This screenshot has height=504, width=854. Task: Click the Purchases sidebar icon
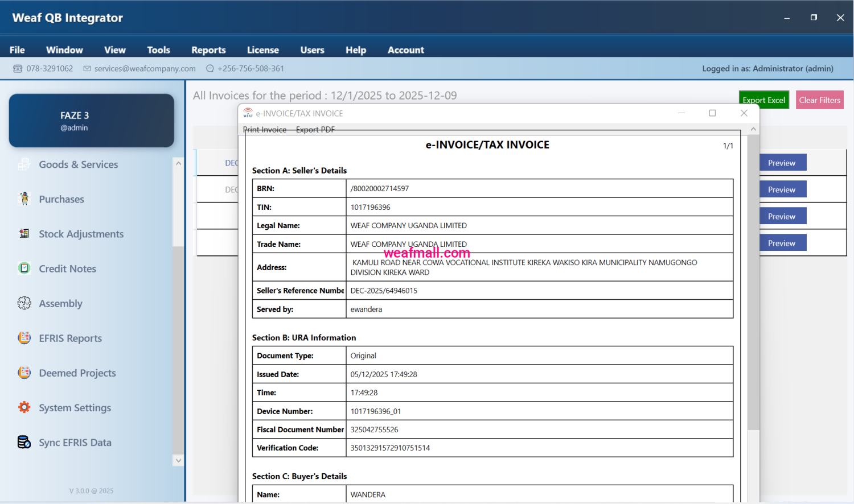pyautogui.click(x=24, y=199)
